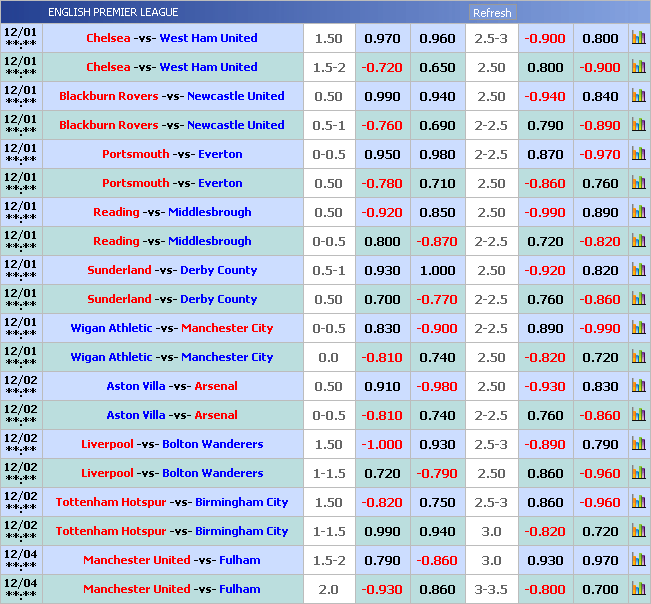View chart for Liverpool 1-1.5 handicap row

tap(638, 474)
